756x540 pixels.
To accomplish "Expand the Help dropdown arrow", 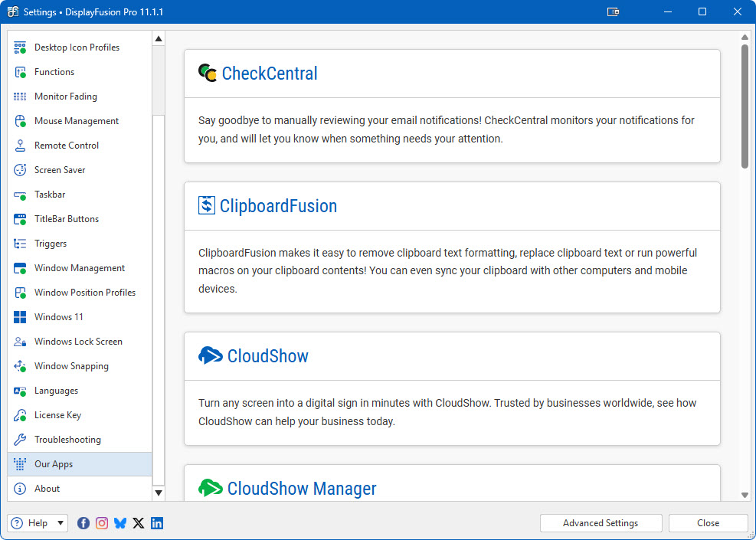I will 61,523.
